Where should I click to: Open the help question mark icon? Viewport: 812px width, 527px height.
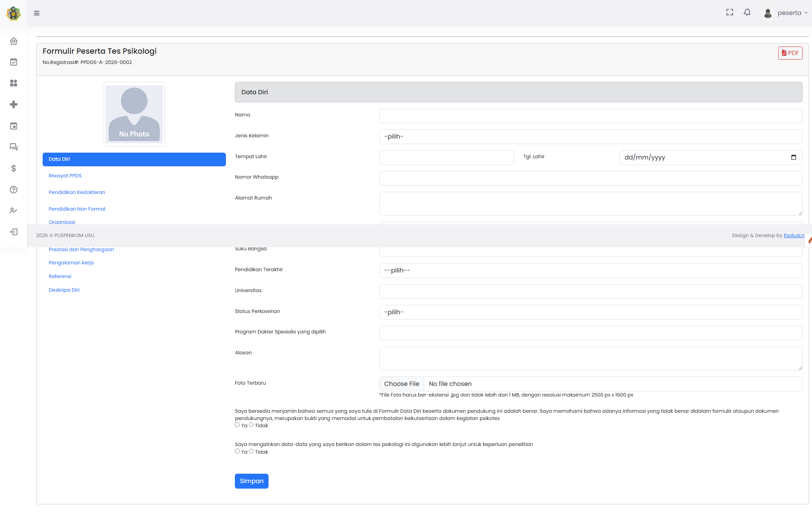tap(14, 190)
